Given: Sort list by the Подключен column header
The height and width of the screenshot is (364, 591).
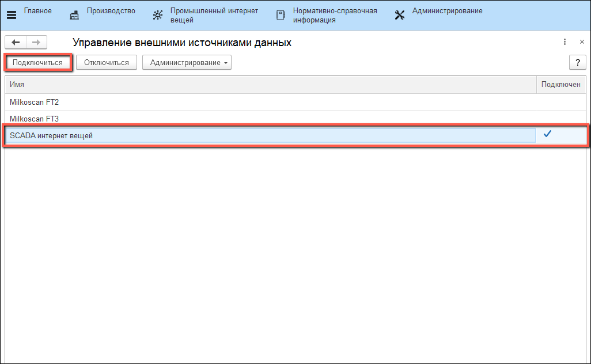Looking at the screenshot, I should [x=560, y=85].
